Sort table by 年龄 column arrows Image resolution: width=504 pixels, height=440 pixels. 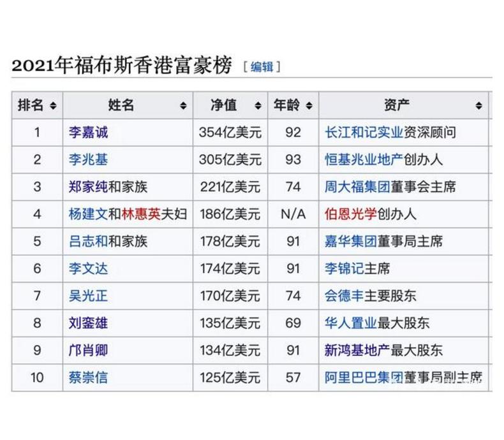click(309, 106)
